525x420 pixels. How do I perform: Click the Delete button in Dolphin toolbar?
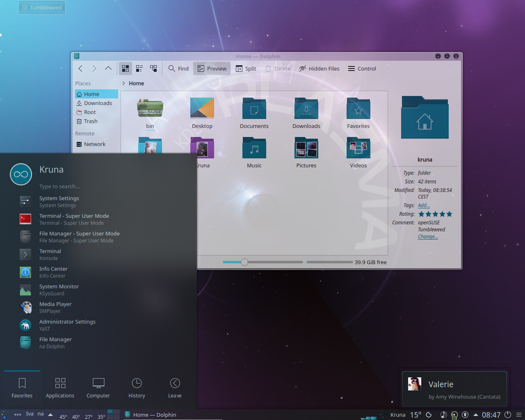tap(278, 69)
